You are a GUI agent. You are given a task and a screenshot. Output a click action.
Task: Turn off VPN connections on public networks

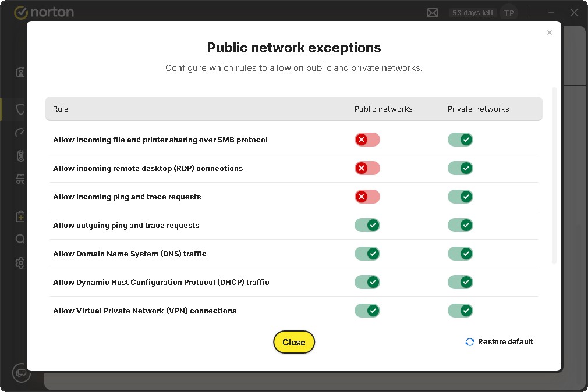point(367,311)
